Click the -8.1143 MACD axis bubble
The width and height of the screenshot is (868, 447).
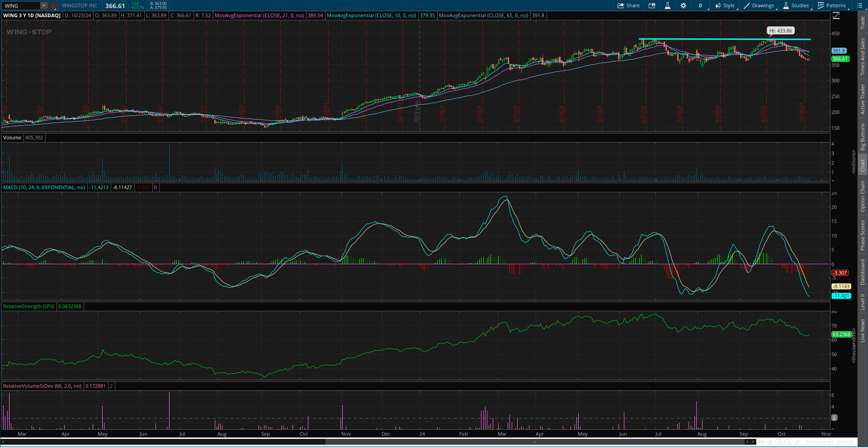(841, 286)
